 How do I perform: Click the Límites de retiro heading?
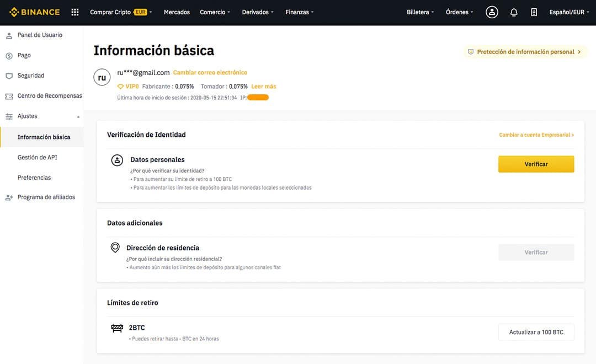tap(132, 303)
